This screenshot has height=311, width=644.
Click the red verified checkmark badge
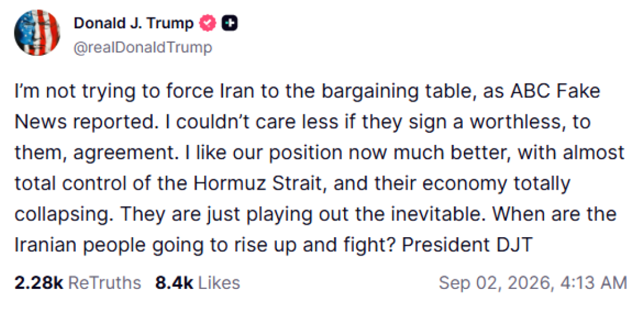point(208,24)
